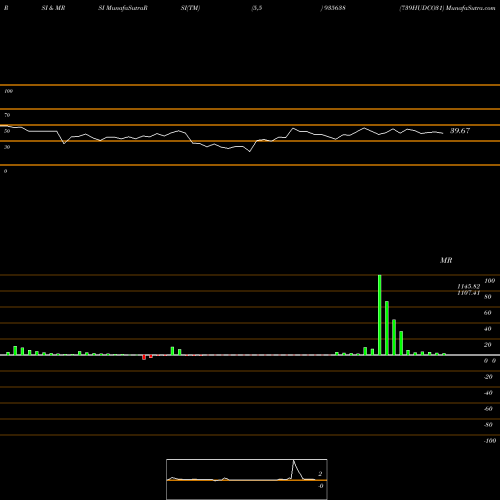Click the (739HUDCO31) MunafaSutra.com header text

[x=447, y=8]
